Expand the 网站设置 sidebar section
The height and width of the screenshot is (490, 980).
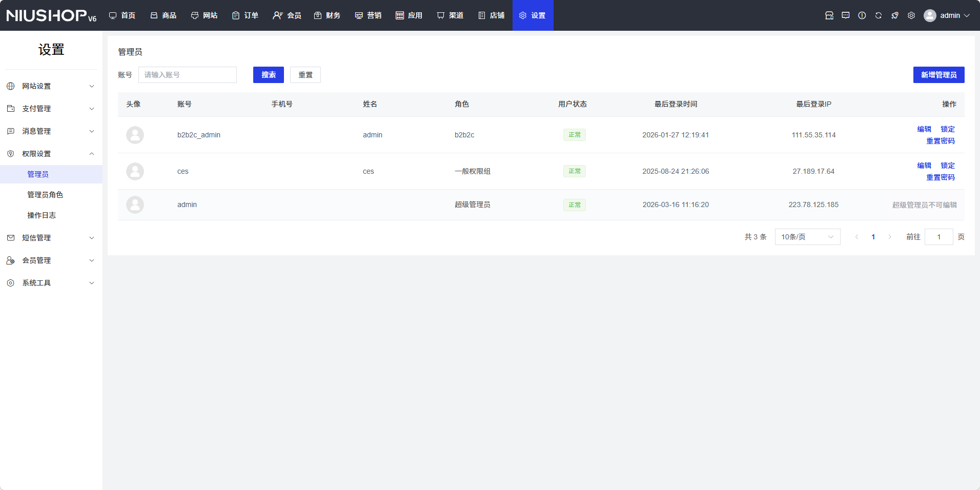(51, 86)
